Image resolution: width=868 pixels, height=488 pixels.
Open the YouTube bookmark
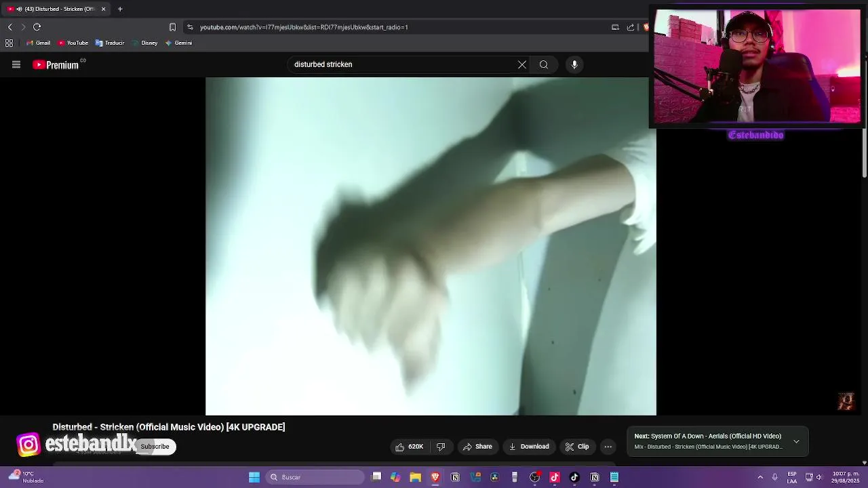click(x=73, y=43)
